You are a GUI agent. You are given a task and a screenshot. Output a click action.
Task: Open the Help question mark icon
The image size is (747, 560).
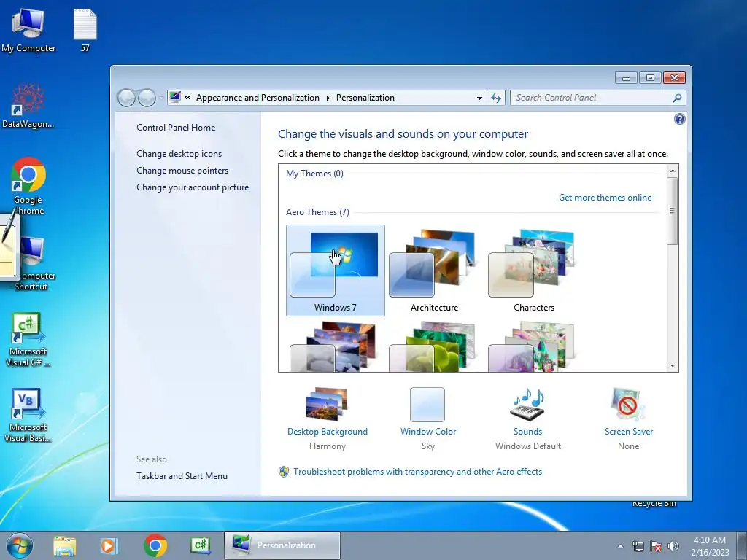[680, 119]
